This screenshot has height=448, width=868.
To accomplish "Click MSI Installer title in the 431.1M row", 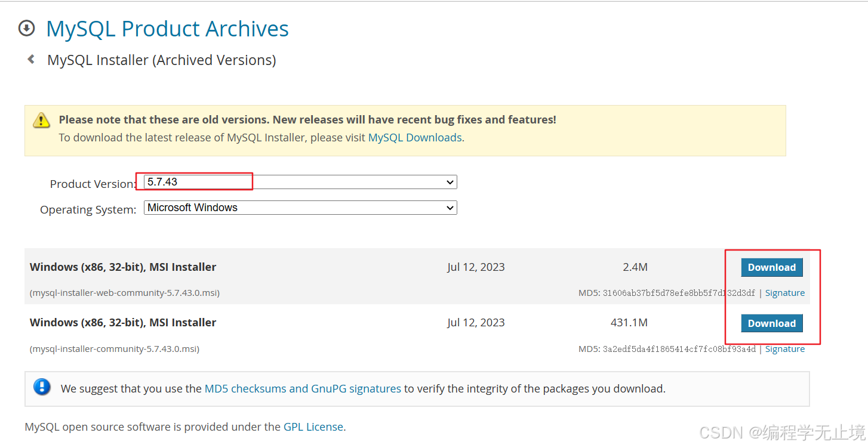I will tap(123, 323).
